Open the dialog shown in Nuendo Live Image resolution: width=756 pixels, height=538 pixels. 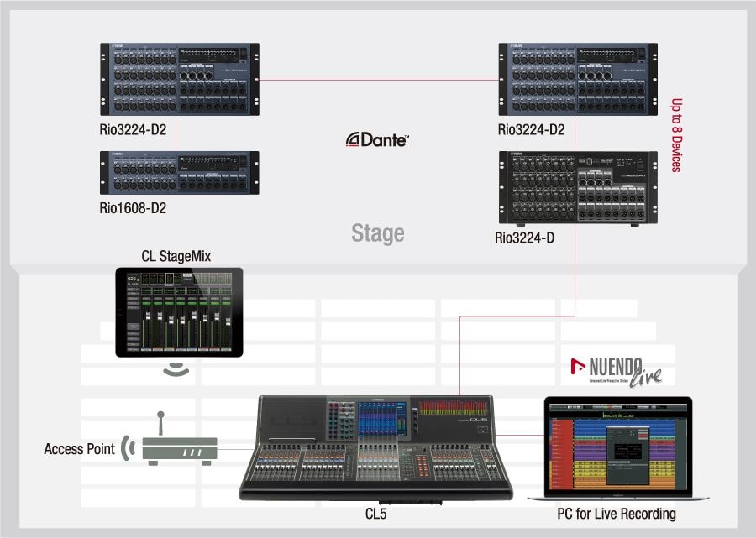628,455
